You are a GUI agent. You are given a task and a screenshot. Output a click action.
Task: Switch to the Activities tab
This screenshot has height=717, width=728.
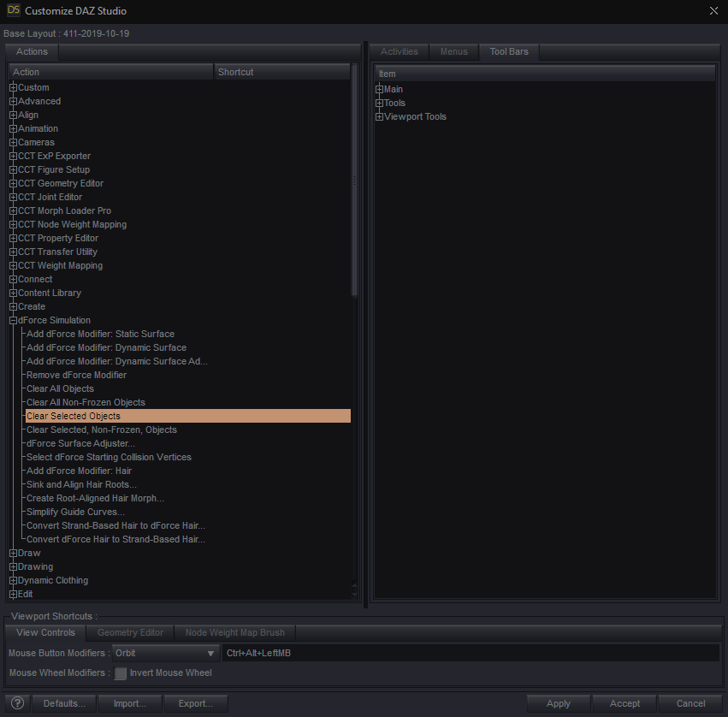[x=400, y=51]
